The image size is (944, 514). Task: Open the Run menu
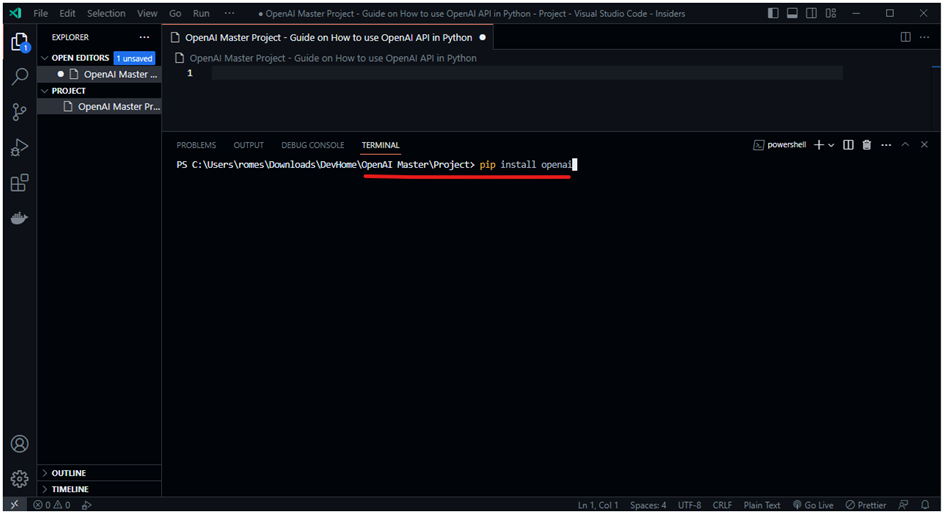(x=201, y=13)
